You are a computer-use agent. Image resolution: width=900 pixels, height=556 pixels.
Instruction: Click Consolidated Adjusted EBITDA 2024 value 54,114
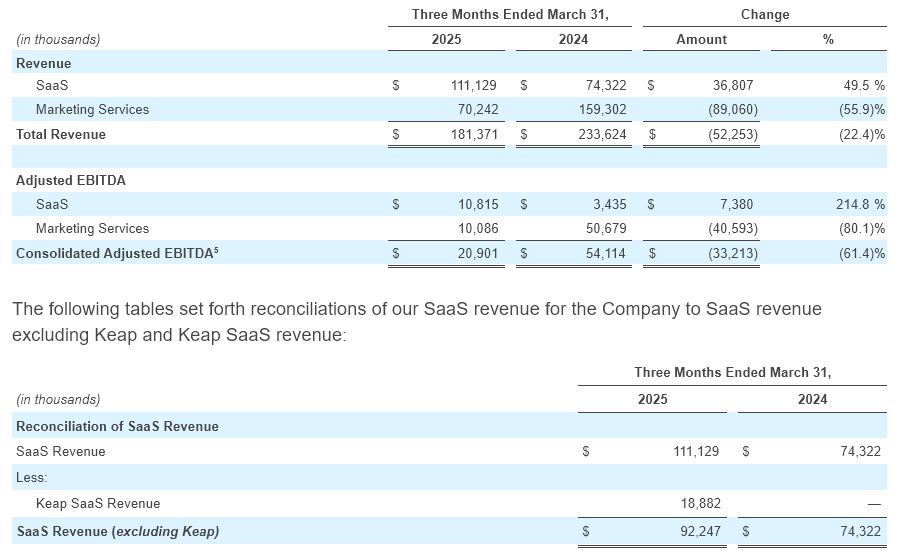pyautogui.click(x=606, y=254)
